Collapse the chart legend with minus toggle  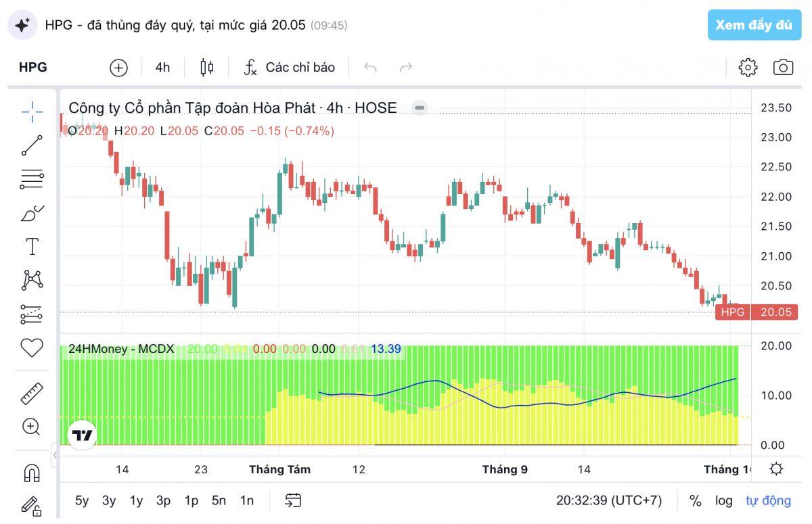coord(420,108)
